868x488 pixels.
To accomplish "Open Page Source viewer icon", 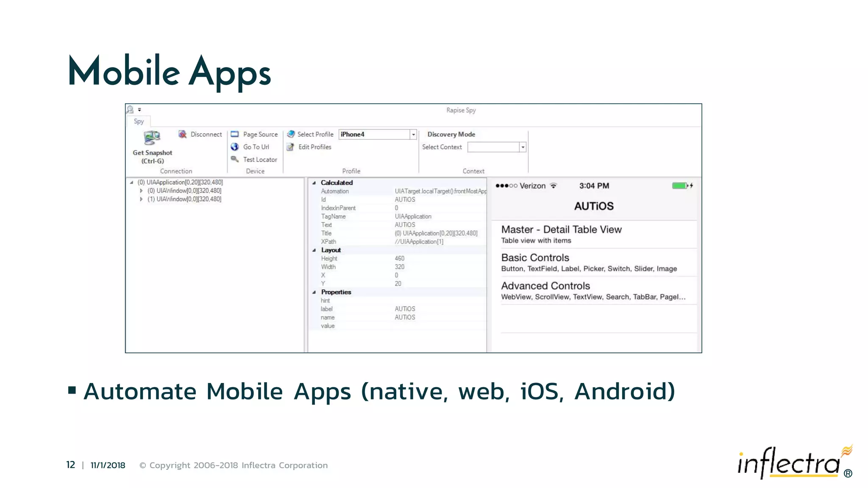I will point(235,134).
